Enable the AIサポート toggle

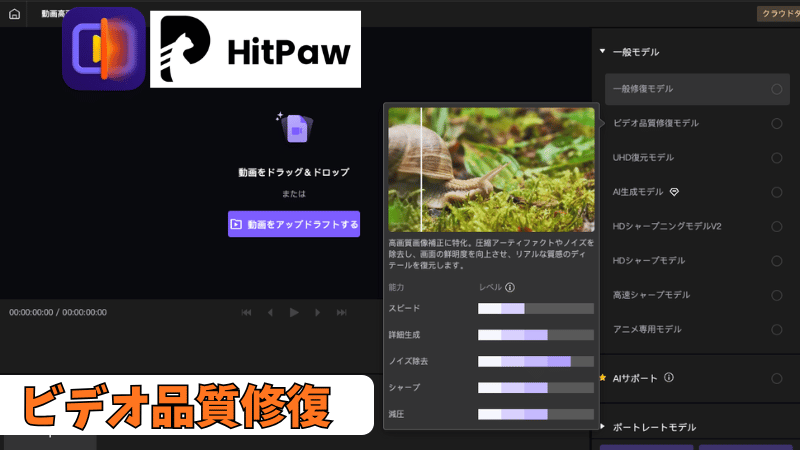click(776, 378)
